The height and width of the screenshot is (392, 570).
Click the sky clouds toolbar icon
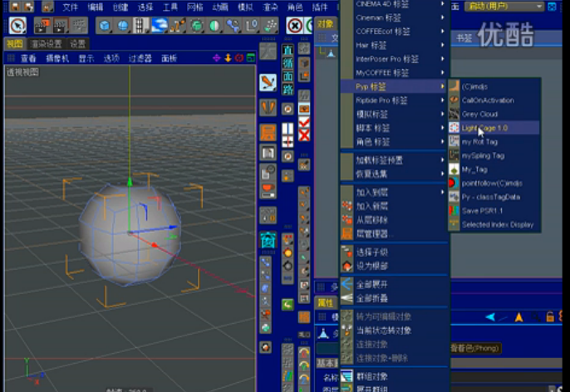pyautogui.click(x=160, y=26)
